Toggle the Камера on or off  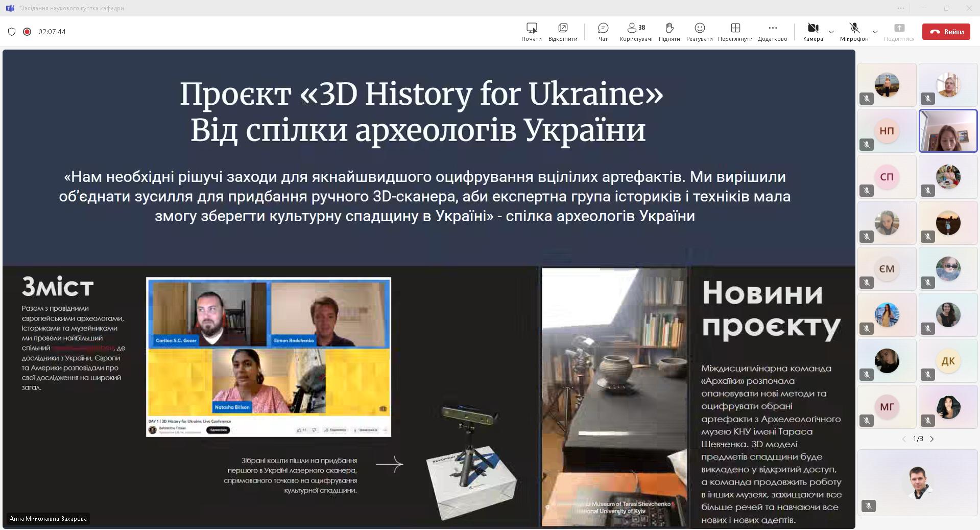(813, 32)
